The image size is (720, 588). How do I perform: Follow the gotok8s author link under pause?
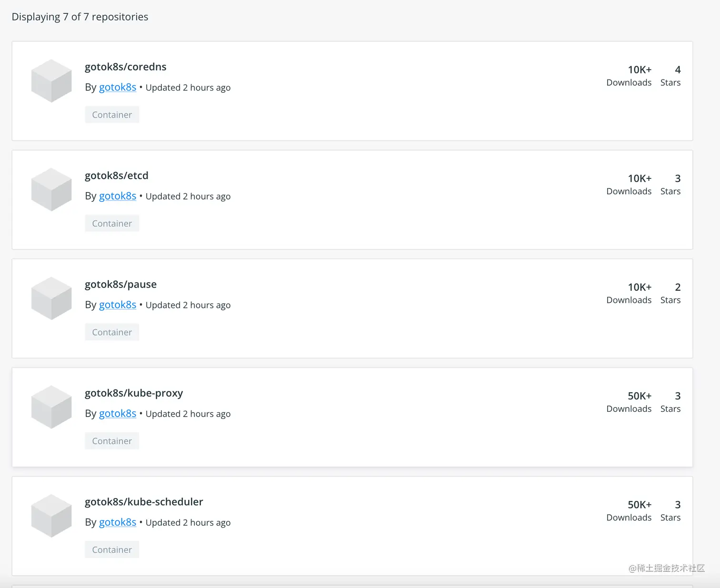[118, 305]
